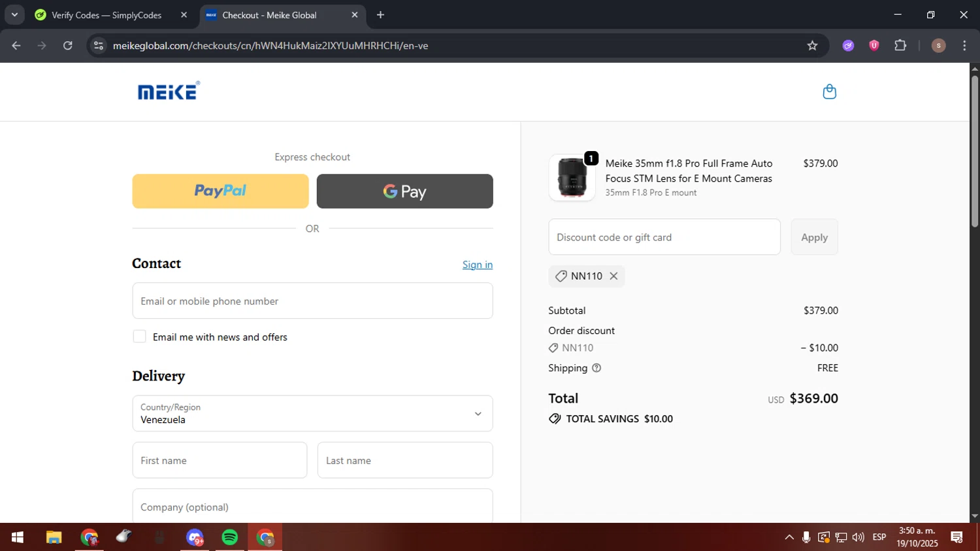Viewport: 980px width, 551px height.
Task: Open Spotify from the taskbar
Action: 230,537
